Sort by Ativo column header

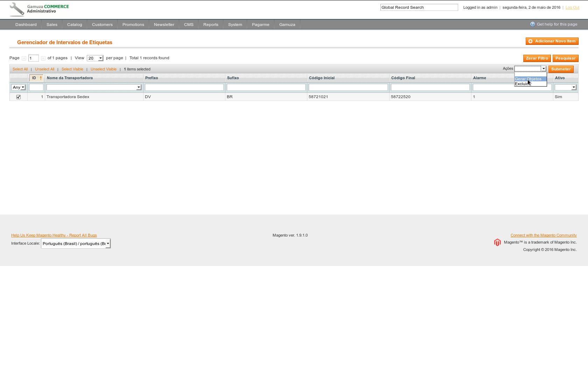click(x=560, y=78)
